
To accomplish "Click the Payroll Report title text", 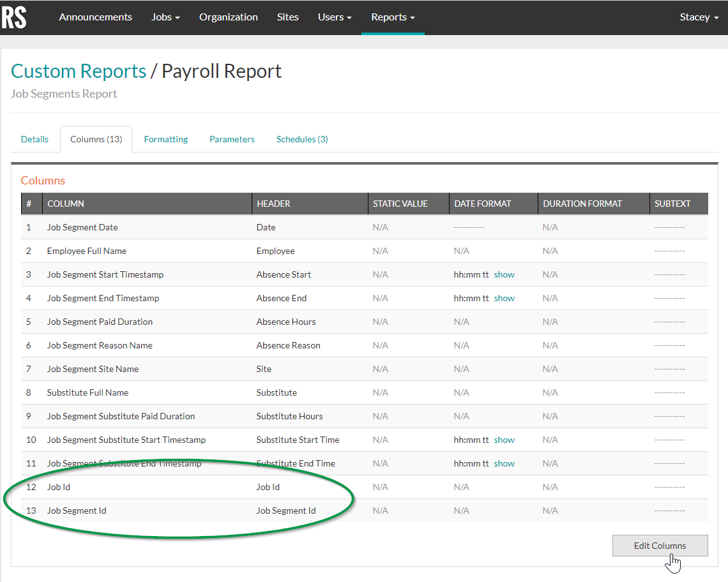I will [x=221, y=71].
